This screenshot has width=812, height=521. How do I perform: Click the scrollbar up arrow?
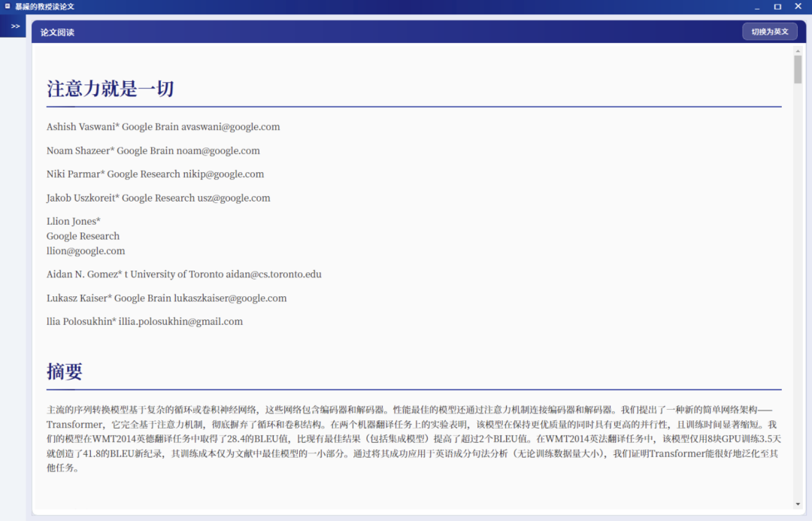pos(798,51)
